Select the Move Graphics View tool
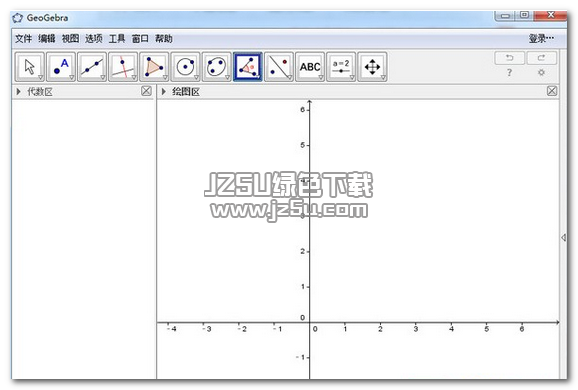 point(372,67)
